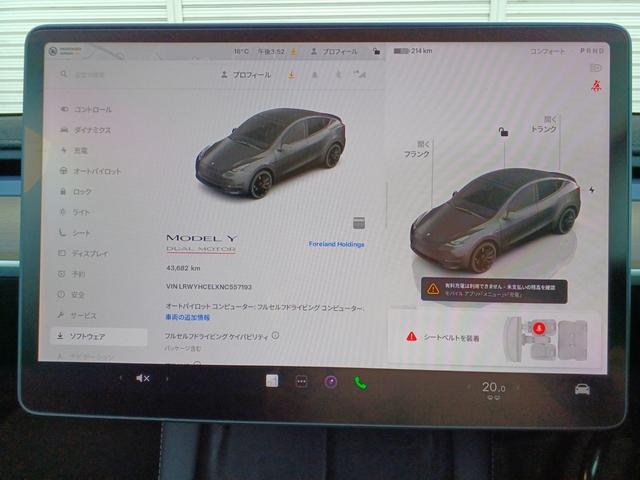
Task: Tap the bell notification icon in settings header
Action: pyautogui.click(x=315, y=75)
